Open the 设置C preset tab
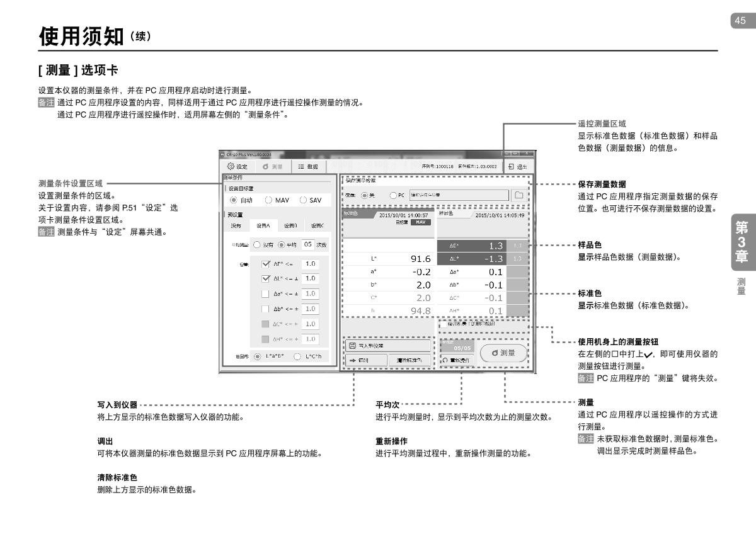Image resolution: width=756 pixels, height=534 pixels. [x=318, y=225]
